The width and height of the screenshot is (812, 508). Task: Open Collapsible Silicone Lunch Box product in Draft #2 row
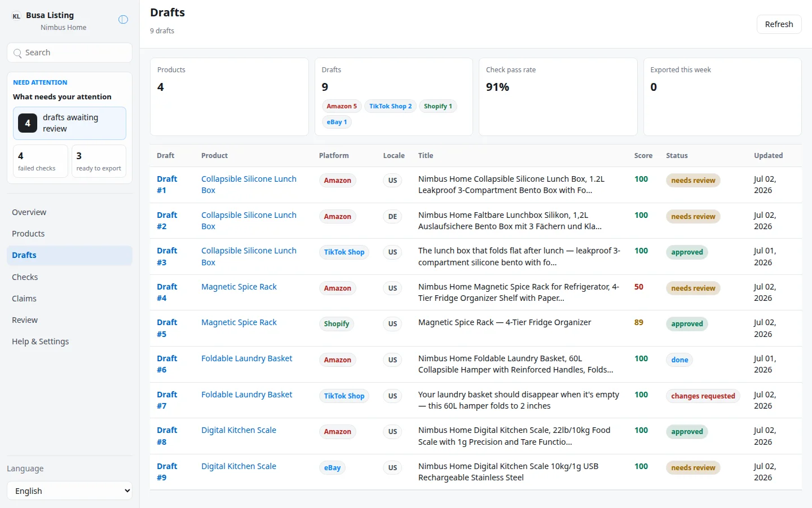tap(249, 221)
